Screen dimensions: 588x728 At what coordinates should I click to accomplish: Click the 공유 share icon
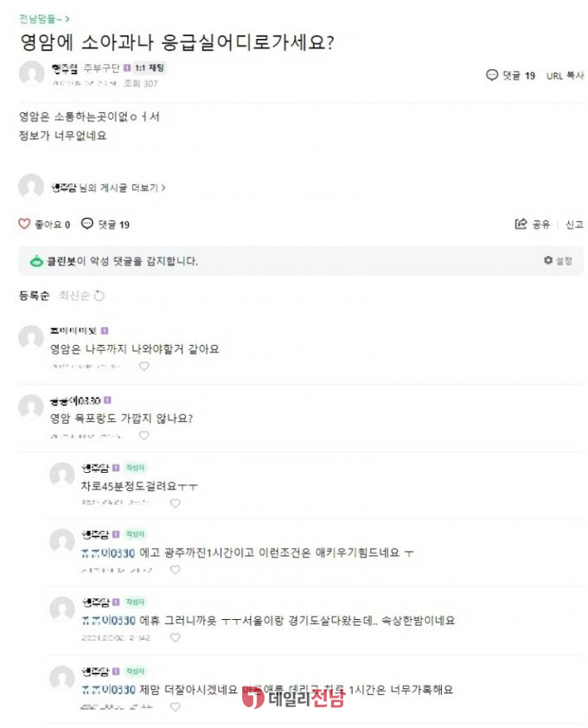pos(521,224)
